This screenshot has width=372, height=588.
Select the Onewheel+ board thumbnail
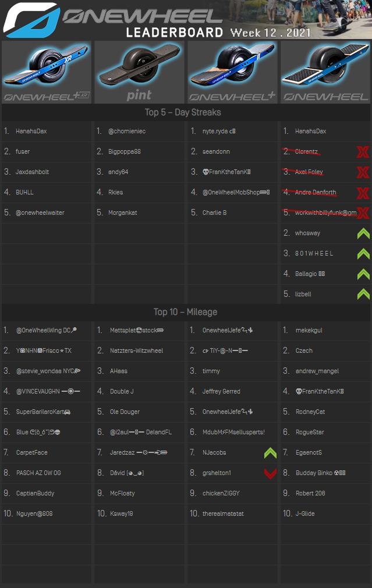tap(232, 72)
